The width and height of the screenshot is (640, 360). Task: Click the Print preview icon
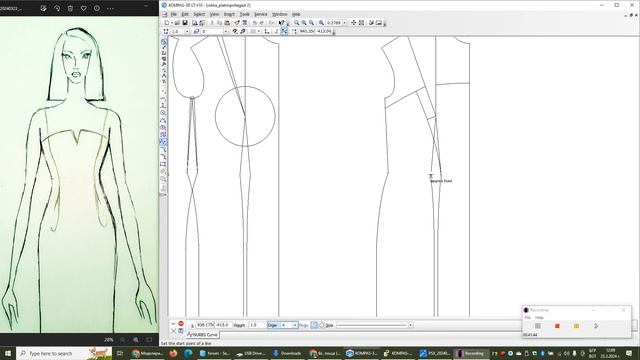click(195, 23)
